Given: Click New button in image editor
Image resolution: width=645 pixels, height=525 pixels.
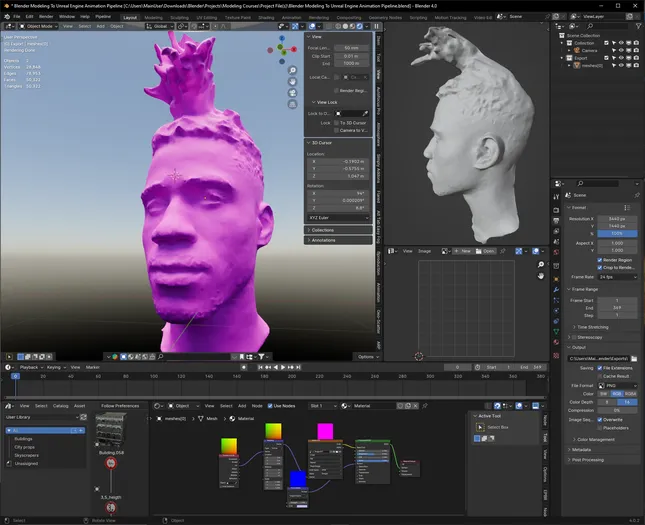Looking at the screenshot, I should tap(462, 251).
